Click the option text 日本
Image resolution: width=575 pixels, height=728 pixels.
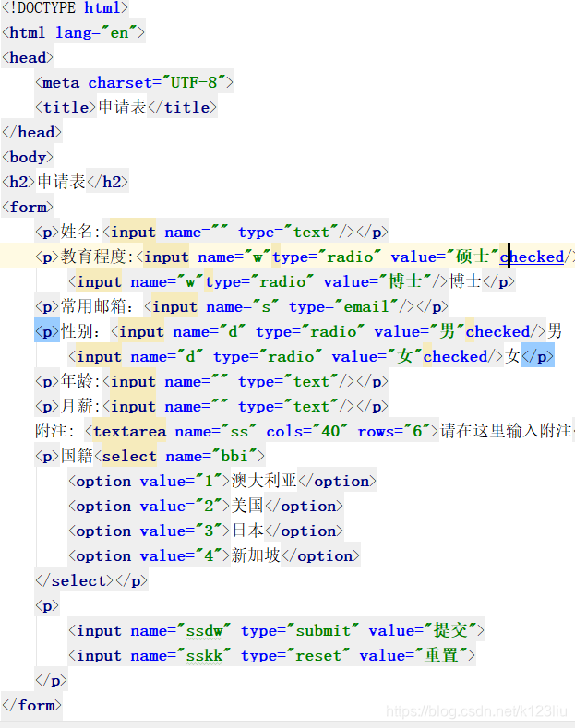click(247, 531)
